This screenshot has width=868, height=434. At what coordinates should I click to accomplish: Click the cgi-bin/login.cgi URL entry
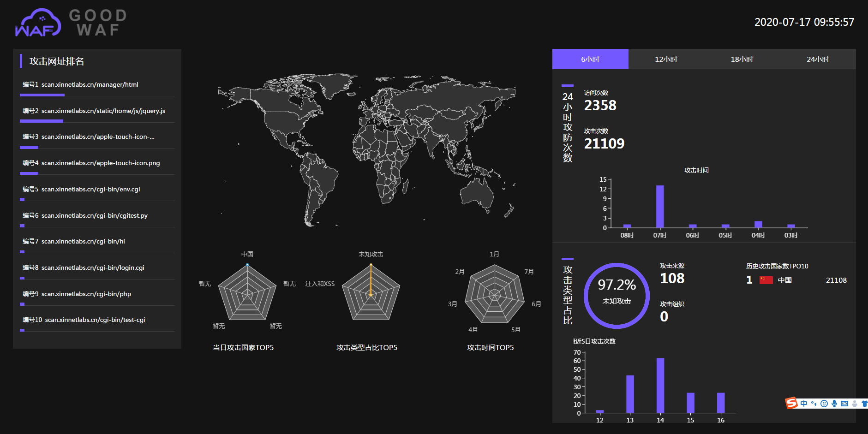[x=93, y=268]
